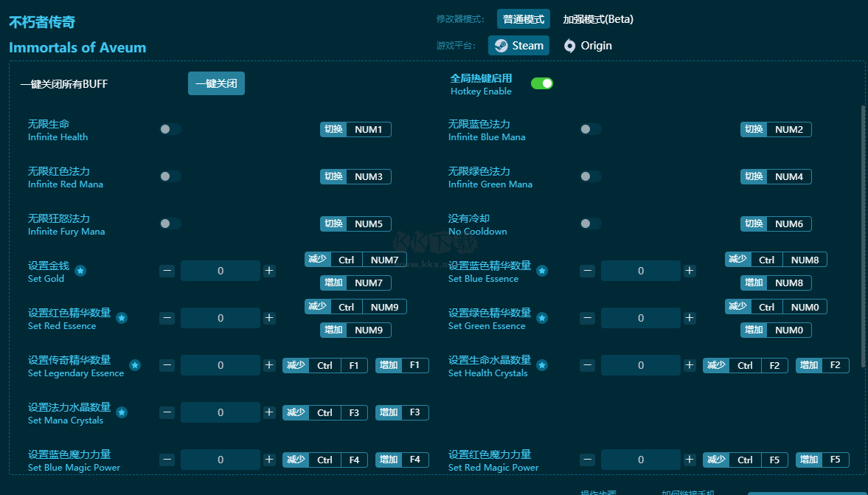Click the 减少 Ctrl F2 hotkey for Health Crystals

pyautogui.click(x=745, y=365)
